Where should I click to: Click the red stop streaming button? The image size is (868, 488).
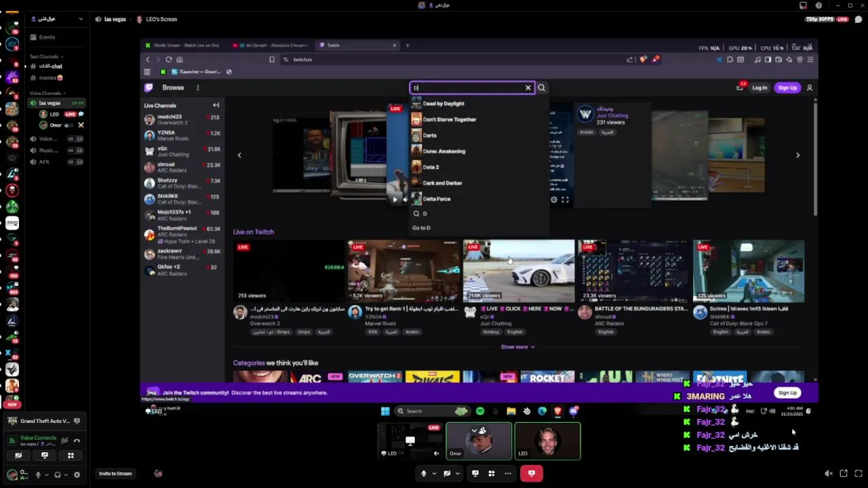coord(531,473)
